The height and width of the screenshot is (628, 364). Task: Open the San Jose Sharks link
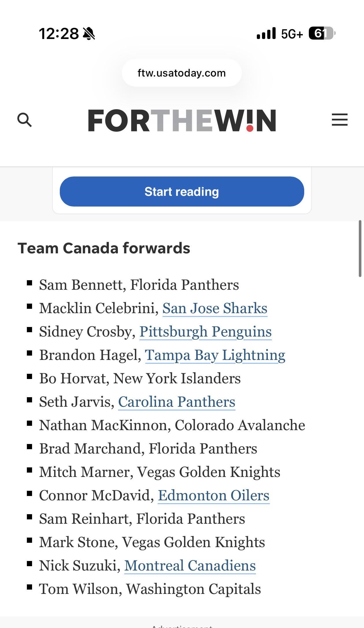coord(215,308)
